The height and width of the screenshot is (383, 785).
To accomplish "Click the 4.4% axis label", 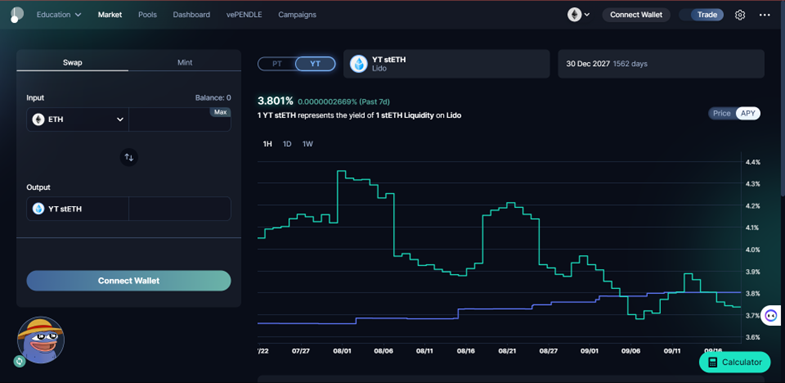I will 753,162.
